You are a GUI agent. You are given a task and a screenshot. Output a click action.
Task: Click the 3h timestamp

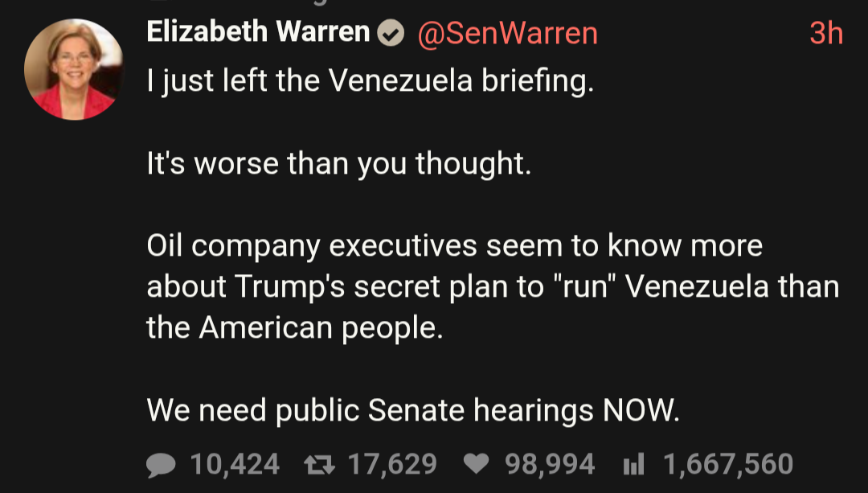[x=825, y=33]
